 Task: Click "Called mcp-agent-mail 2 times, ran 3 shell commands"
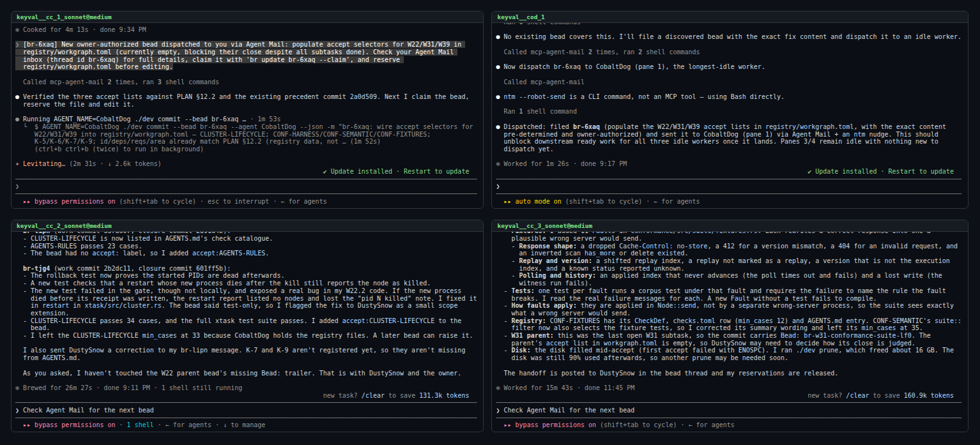(x=121, y=82)
